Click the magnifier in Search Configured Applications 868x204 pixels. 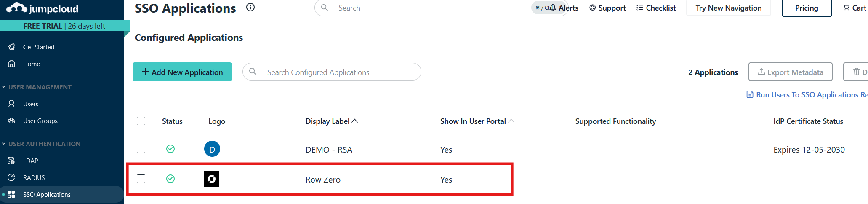pos(253,72)
